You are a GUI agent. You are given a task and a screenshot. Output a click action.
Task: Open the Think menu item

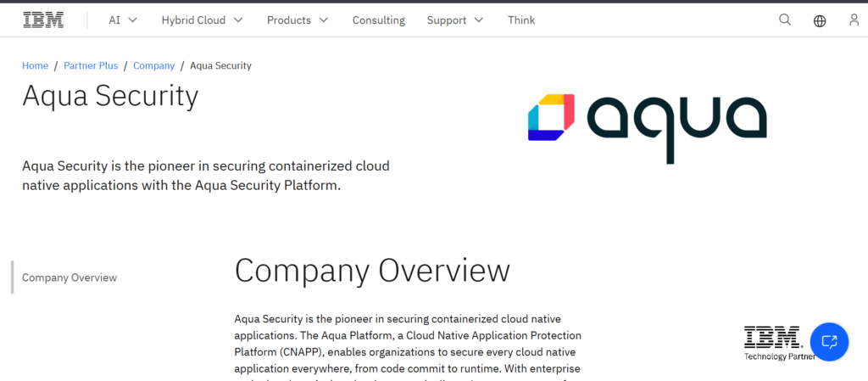pos(521,20)
